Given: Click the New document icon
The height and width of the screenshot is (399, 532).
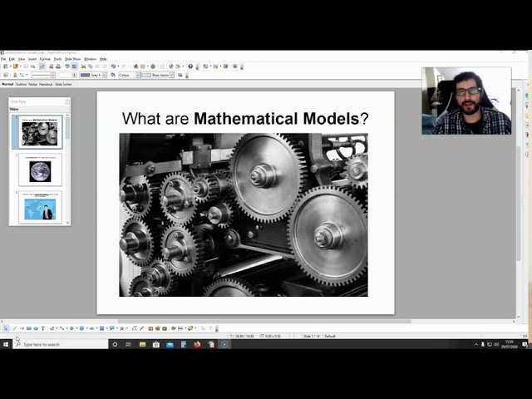Looking at the screenshot, I should tap(6, 66).
